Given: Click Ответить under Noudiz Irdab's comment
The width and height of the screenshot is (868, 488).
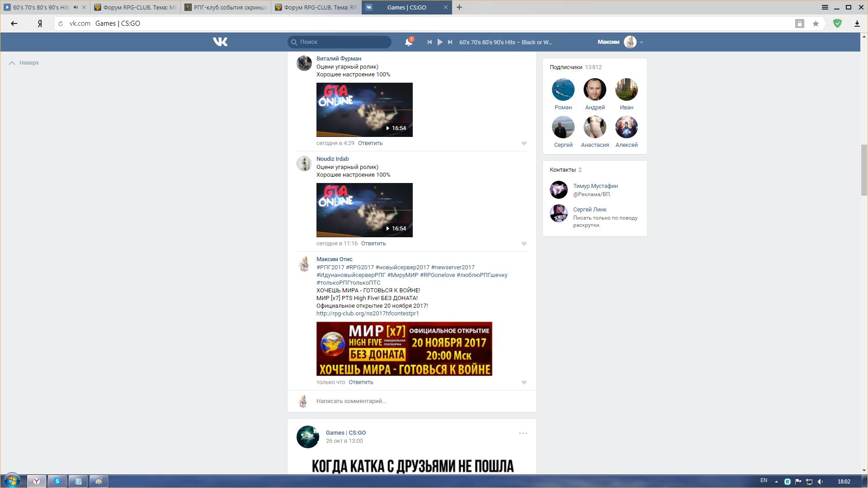Looking at the screenshot, I should coord(373,244).
